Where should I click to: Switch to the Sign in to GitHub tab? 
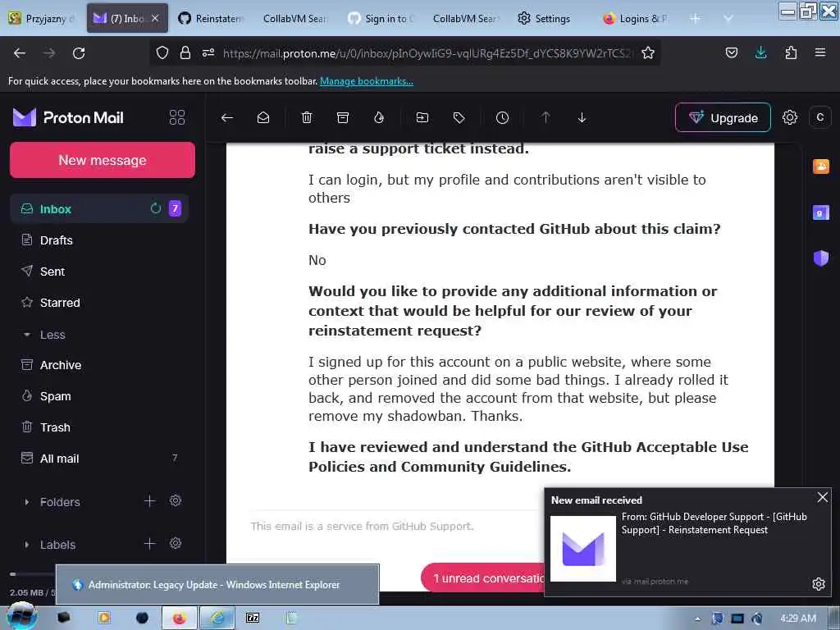coord(381,18)
